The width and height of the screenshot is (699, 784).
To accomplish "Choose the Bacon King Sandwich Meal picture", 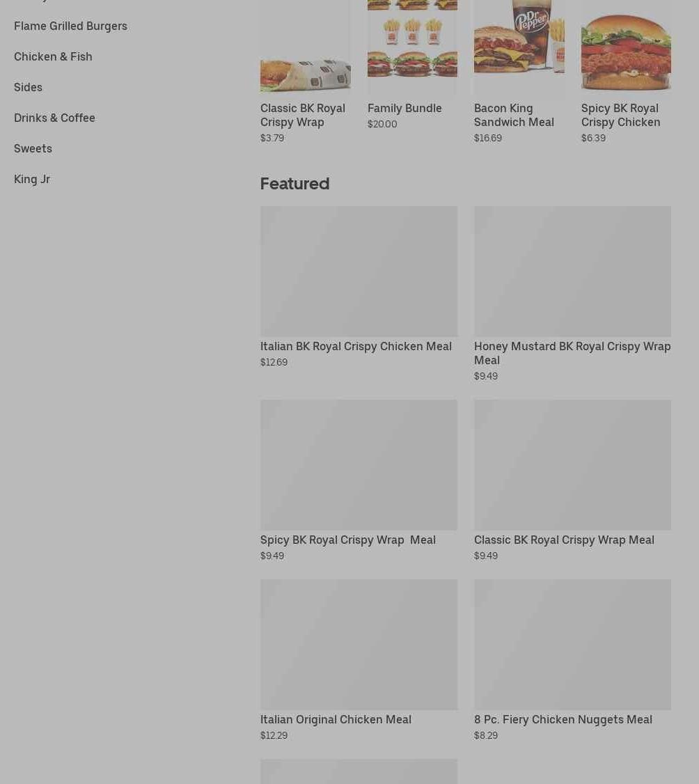I will click(519, 47).
